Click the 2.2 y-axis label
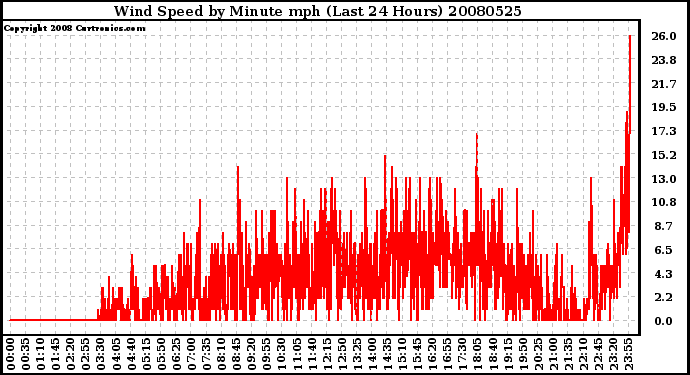690x375 pixels. point(664,298)
